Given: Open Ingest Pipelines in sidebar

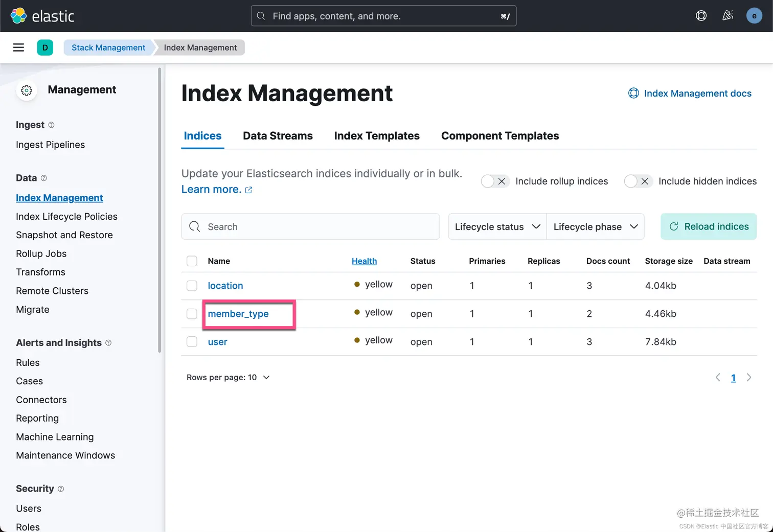Looking at the screenshot, I should click(x=50, y=145).
